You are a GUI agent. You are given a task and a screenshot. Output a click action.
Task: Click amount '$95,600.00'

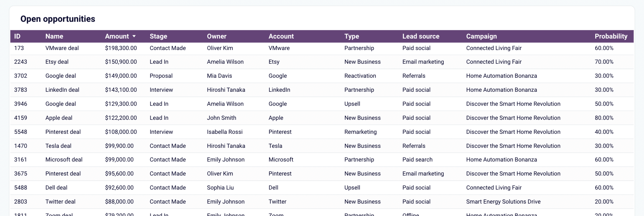tap(119, 174)
